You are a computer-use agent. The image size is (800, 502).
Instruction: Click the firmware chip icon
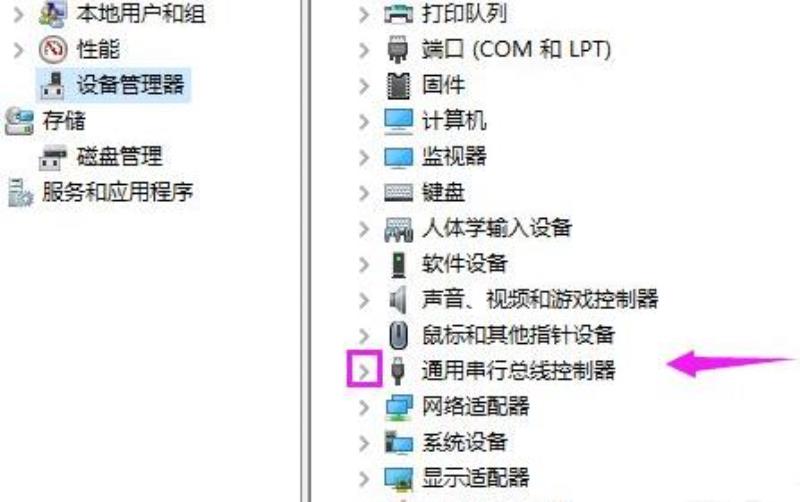(x=398, y=85)
